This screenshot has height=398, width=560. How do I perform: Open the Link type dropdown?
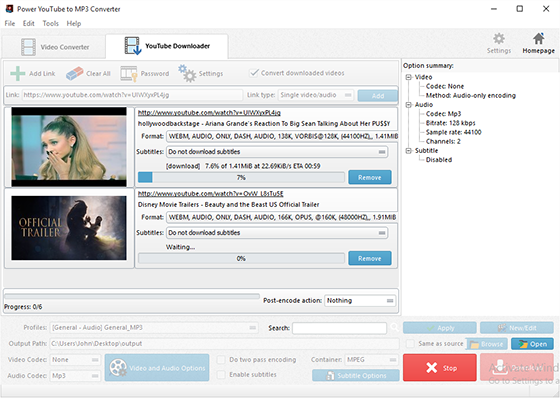click(316, 95)
